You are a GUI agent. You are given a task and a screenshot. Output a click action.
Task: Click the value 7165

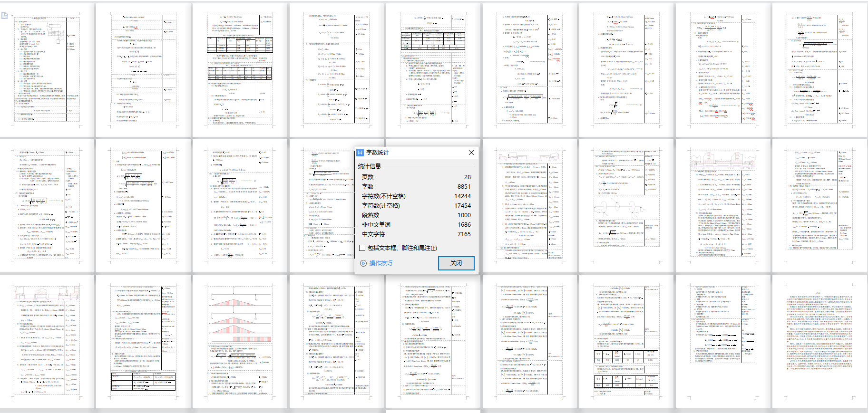tap(464, 234)
